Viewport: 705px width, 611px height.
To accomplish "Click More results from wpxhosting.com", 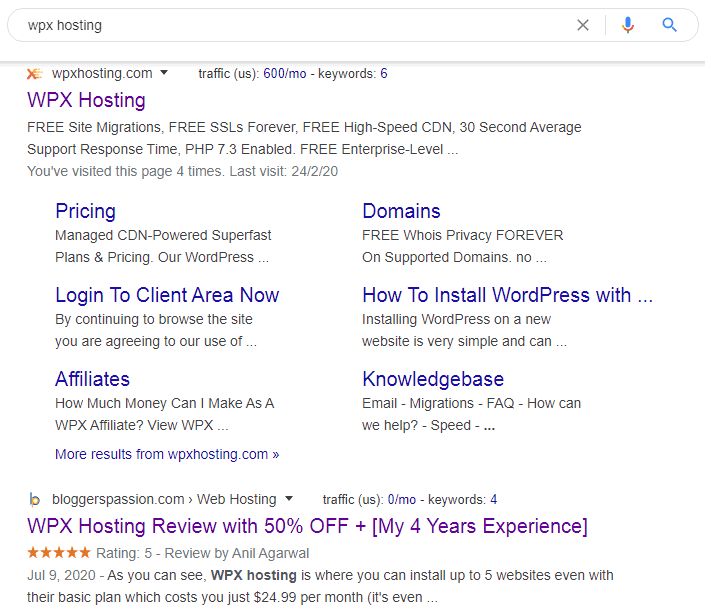I will [167, 455].
